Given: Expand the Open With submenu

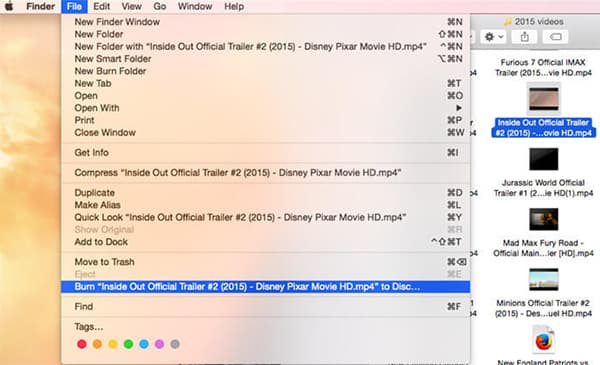Looking at the screenshot, I should tap(266, 108).
